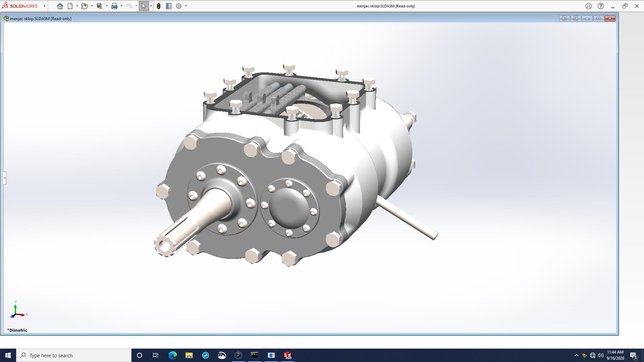Tile document window to the left

(564, 18)
